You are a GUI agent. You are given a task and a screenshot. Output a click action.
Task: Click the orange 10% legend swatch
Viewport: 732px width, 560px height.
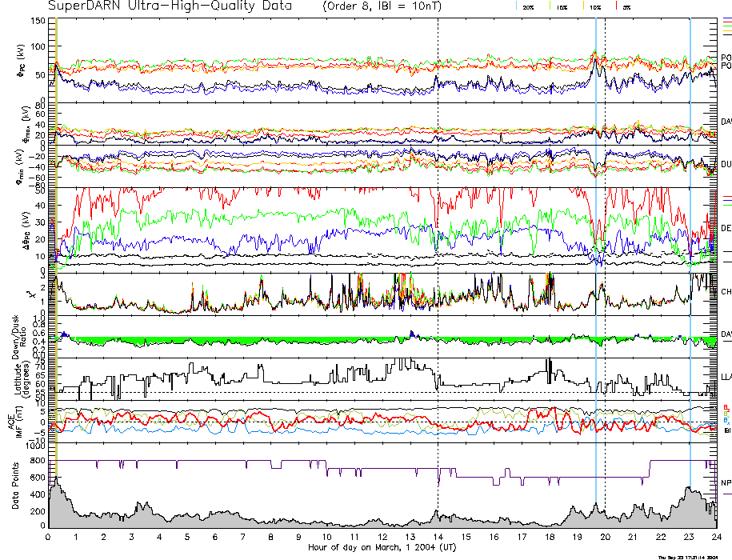point(583,6)
